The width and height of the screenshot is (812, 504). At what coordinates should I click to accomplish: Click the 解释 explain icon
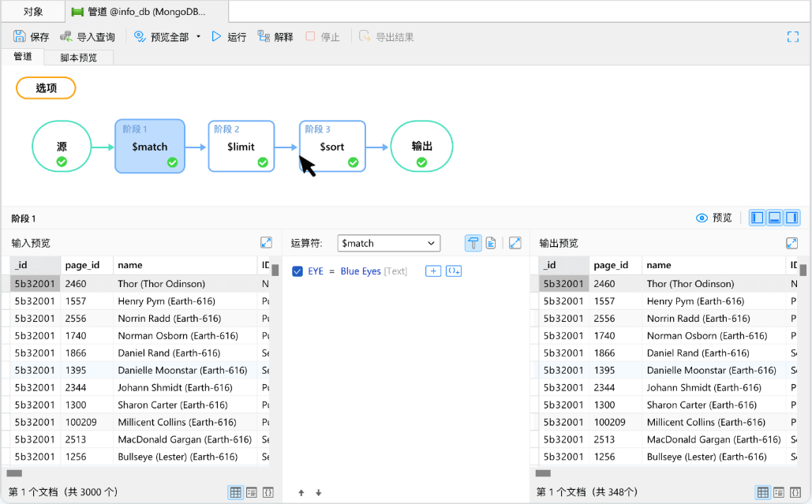pyautogui.click(x=264, y=36)
